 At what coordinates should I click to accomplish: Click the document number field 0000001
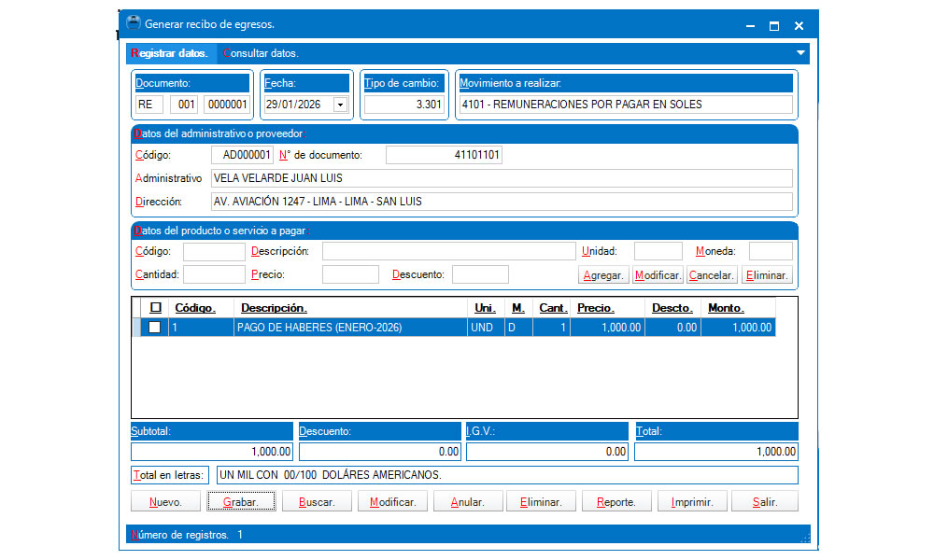[226, 105]
